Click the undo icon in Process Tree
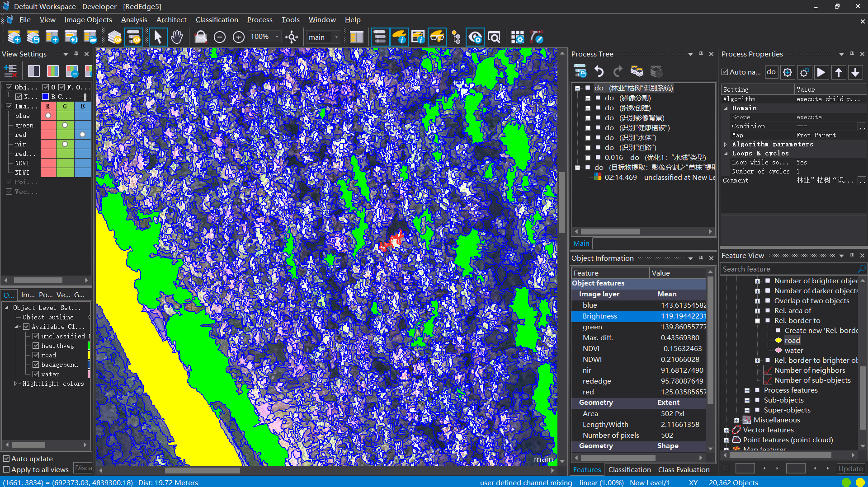The image size is (868, 487). (x=599, y=71)
